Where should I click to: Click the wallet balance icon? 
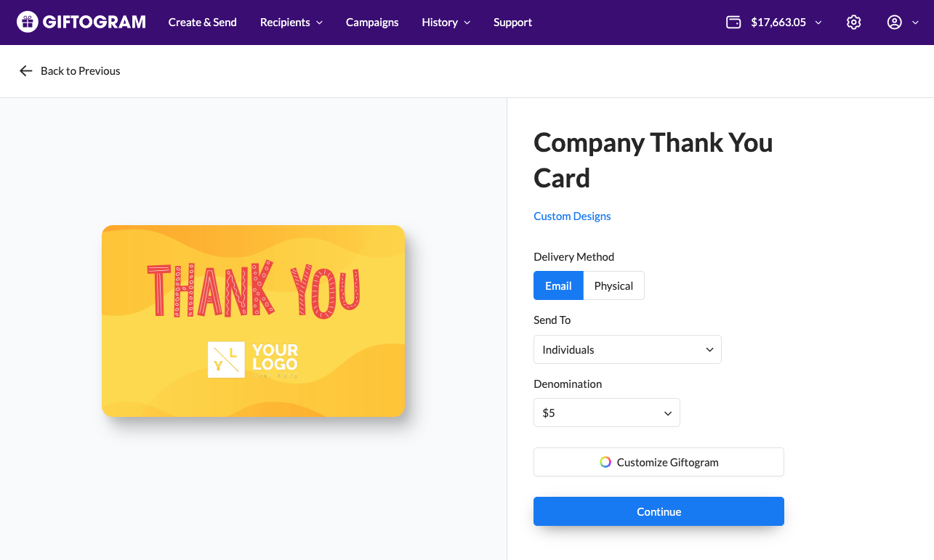(x=733, y=23)
